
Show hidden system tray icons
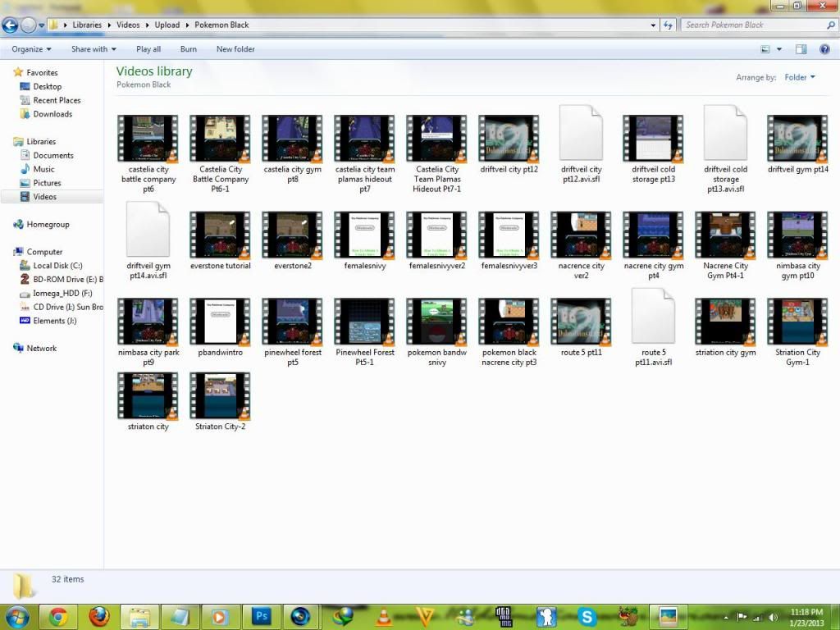coord(726,617)
